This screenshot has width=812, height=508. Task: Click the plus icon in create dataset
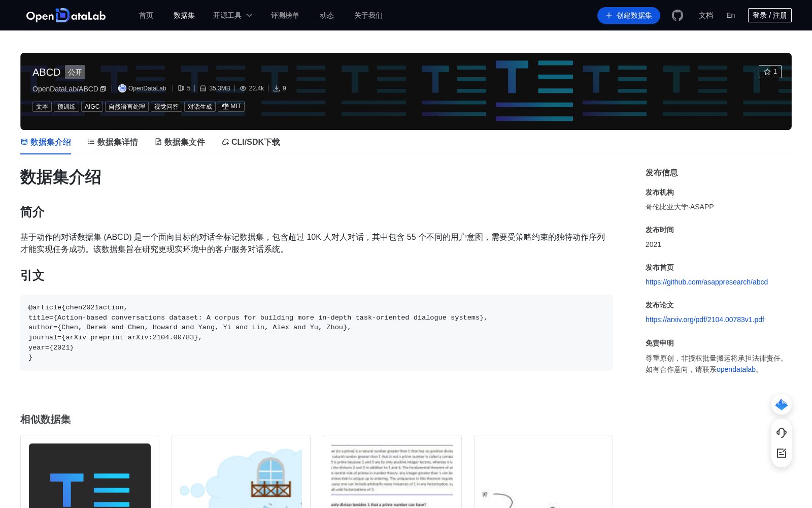[x=609, y=15]
